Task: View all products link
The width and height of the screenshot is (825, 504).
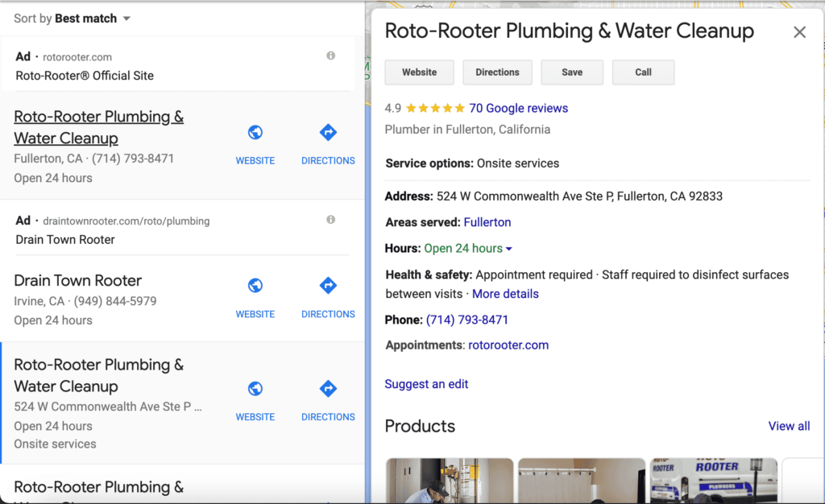Action: click(789, 426)
